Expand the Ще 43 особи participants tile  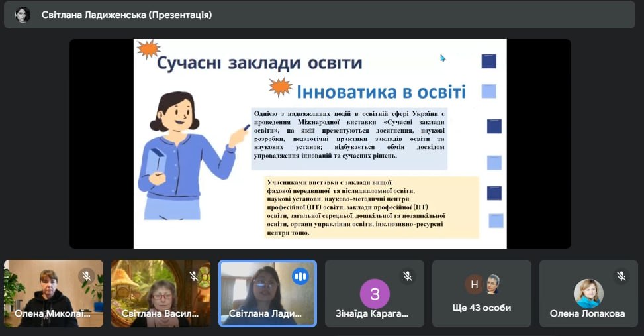coord(482,293)
